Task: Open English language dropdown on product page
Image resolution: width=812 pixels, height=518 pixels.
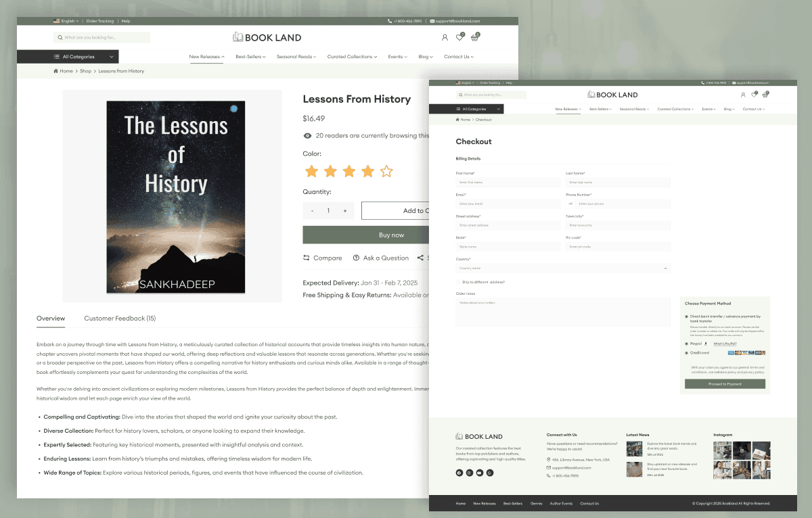Action: point(66,21)
